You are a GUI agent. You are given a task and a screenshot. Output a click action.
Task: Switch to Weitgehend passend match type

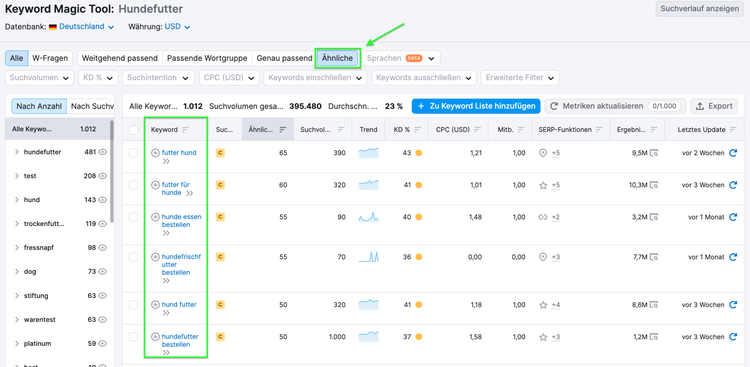tap(120, 58)
